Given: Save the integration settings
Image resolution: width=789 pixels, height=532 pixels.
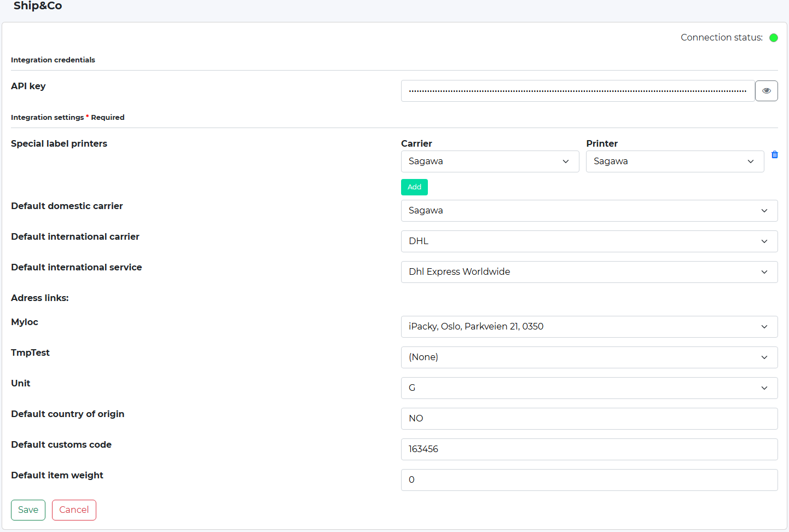Looking at the screenshot, I should click(28, 510).
